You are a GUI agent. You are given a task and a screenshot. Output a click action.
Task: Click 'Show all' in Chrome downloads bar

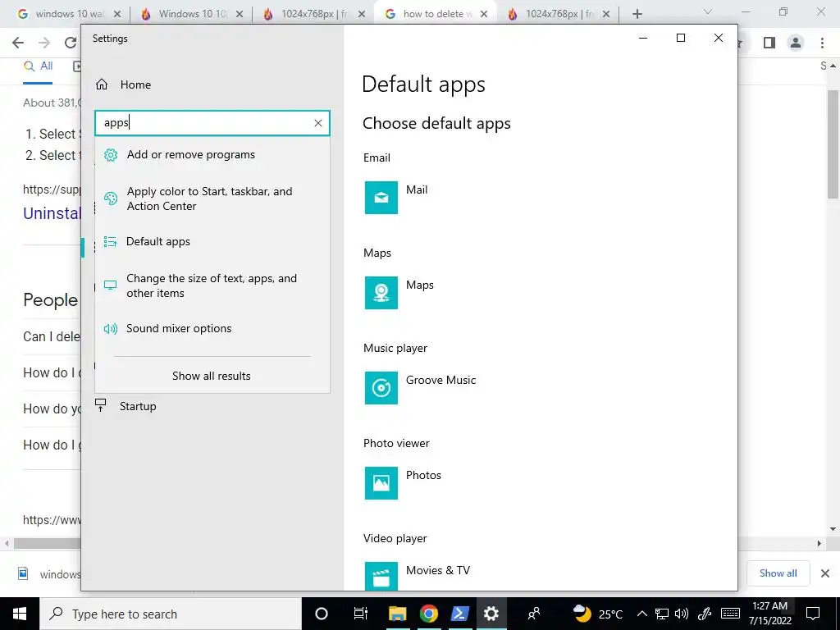click(778, 573)
